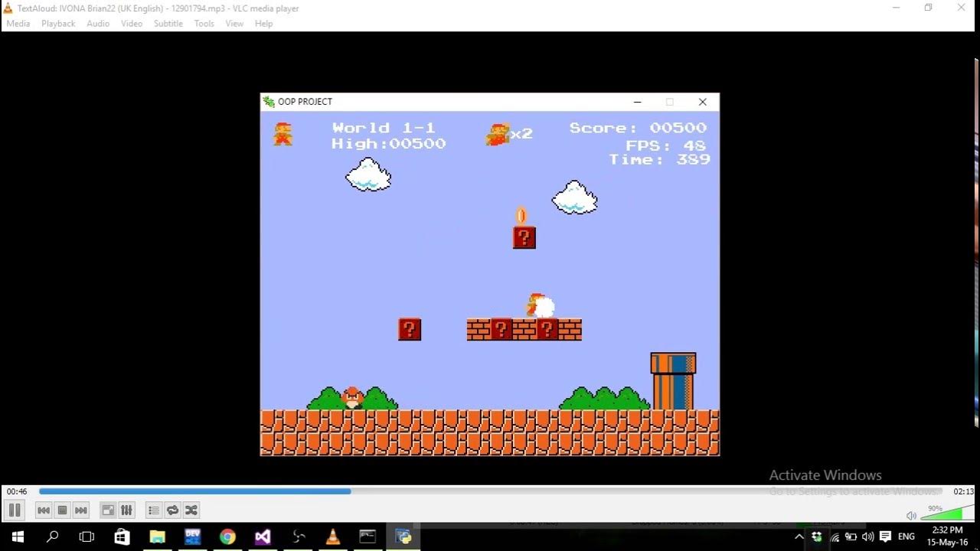Minimize the OOP PROJECT game window

tap(637, 102)
